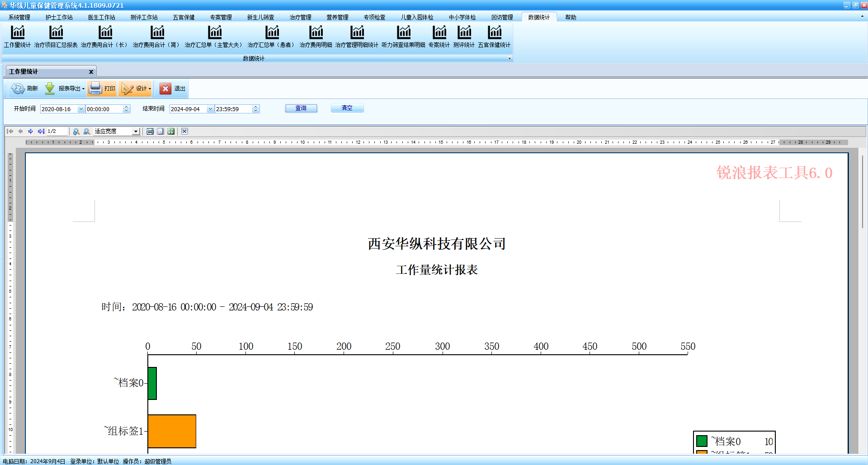Click the 清空 clear button
868x465 pixels.
(347, 108)
